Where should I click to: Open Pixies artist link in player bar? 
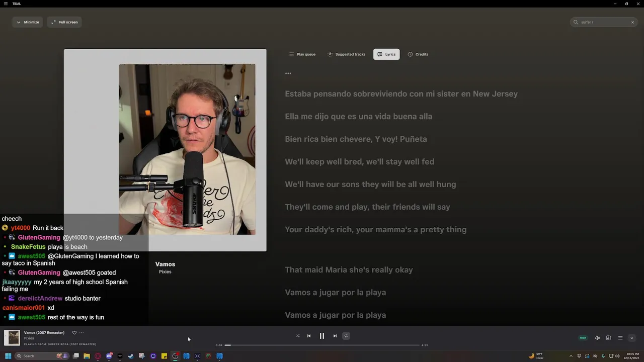(x=29, y=338)
